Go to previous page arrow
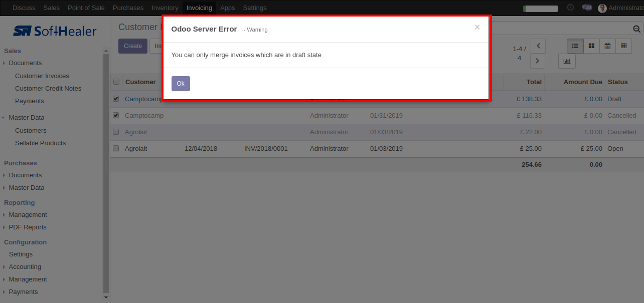The height and width of the screenshot is (303, 644). pos(538,46)
